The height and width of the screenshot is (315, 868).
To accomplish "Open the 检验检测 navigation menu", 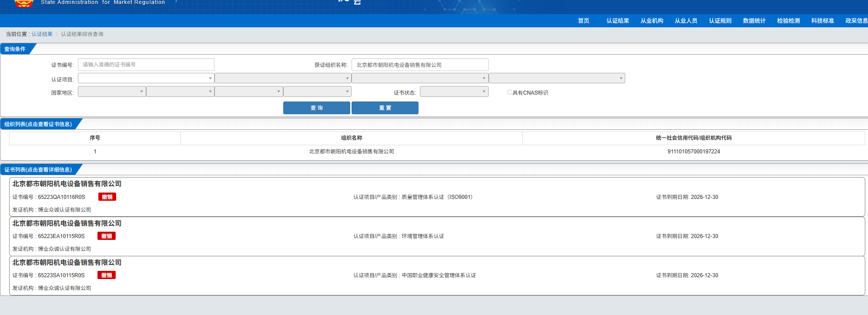I will (788, 20).
